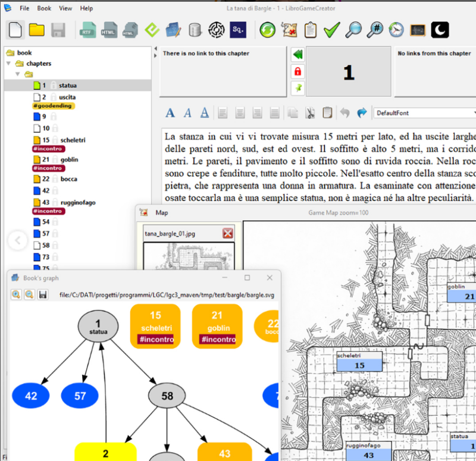This screenshot has height=461, width=476.
Task: Center align the text
Action: 240,113
